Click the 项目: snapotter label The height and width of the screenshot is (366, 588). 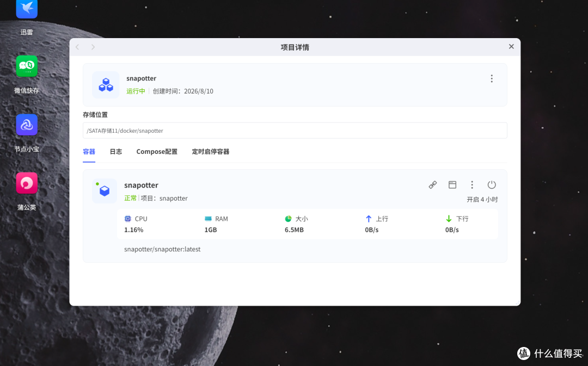[164, 198]
